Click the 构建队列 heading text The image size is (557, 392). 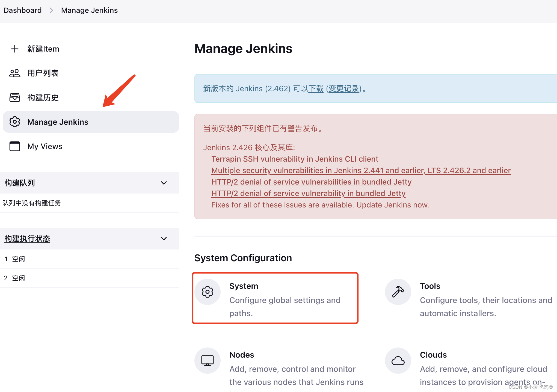click(20, 183)
